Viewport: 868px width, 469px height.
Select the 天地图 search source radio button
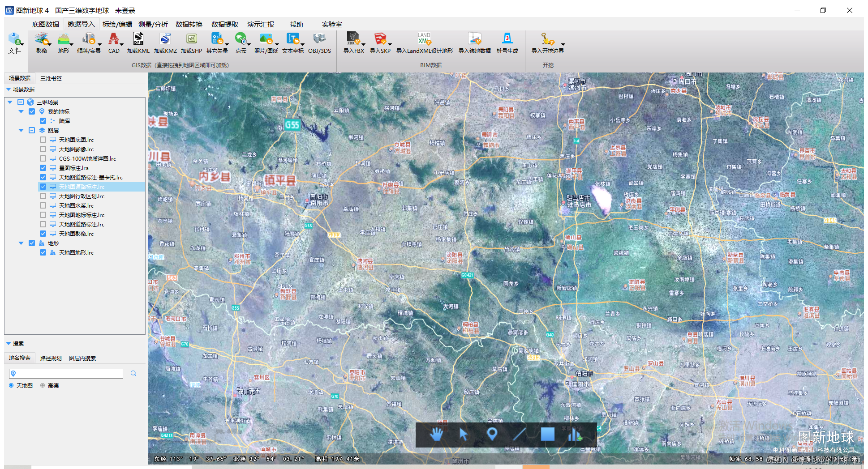11,385
